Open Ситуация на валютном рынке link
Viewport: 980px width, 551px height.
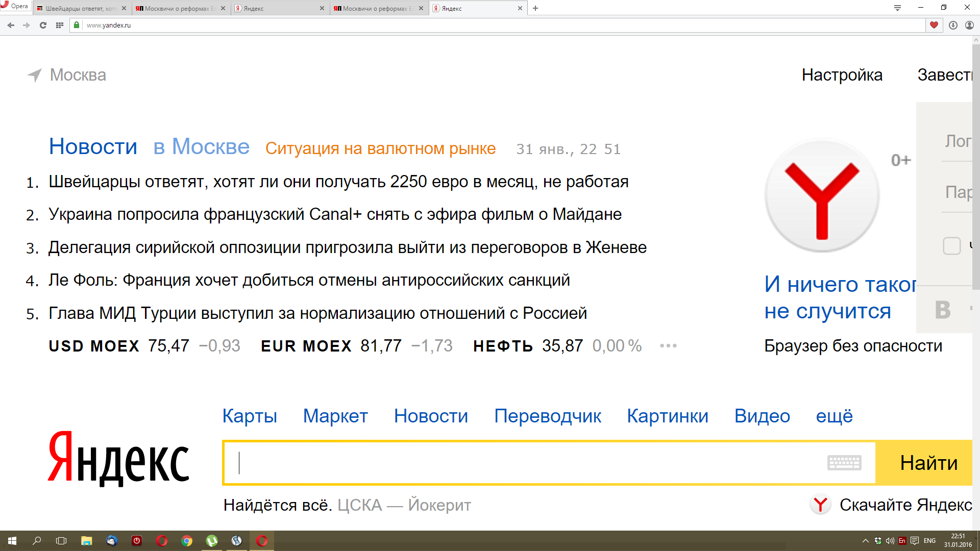click(x=380, y=148)
